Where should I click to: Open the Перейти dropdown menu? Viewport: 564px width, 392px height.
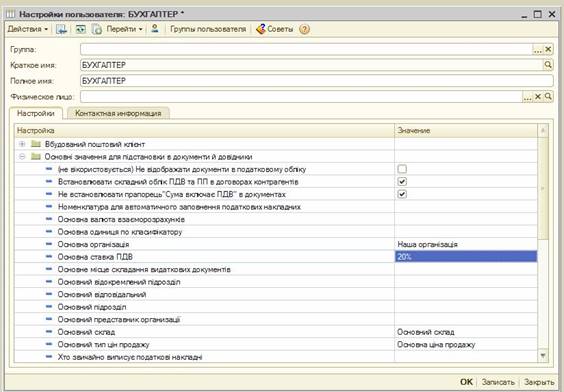(x=124, y=29)
